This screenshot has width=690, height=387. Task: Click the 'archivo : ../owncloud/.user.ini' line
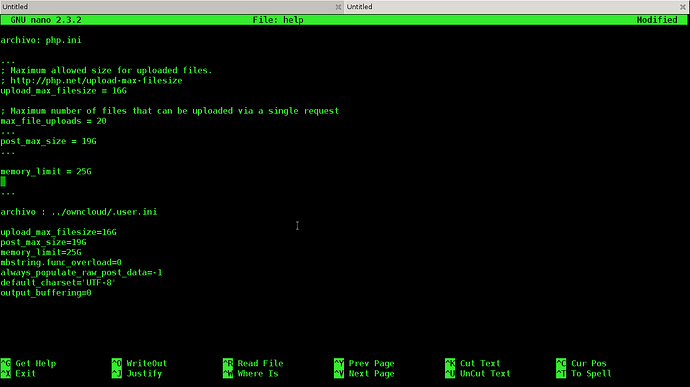coord(79,212)
